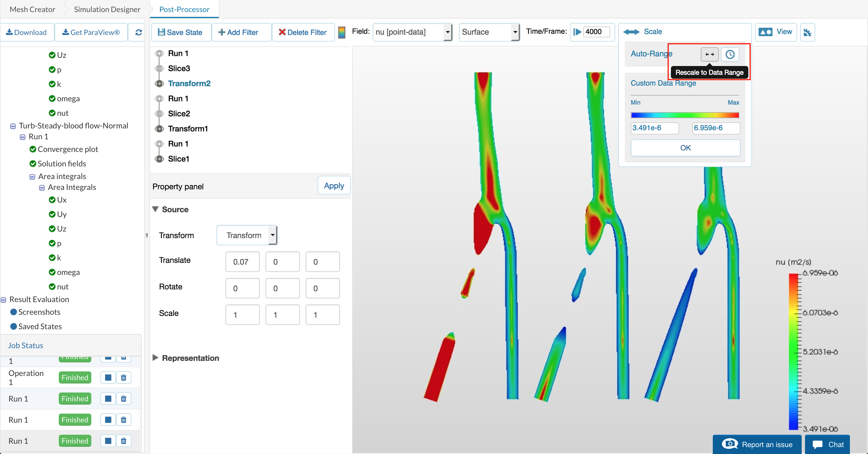Click the color legend toggle icon near Field
The image size is (868, 454).
[342, 32]
